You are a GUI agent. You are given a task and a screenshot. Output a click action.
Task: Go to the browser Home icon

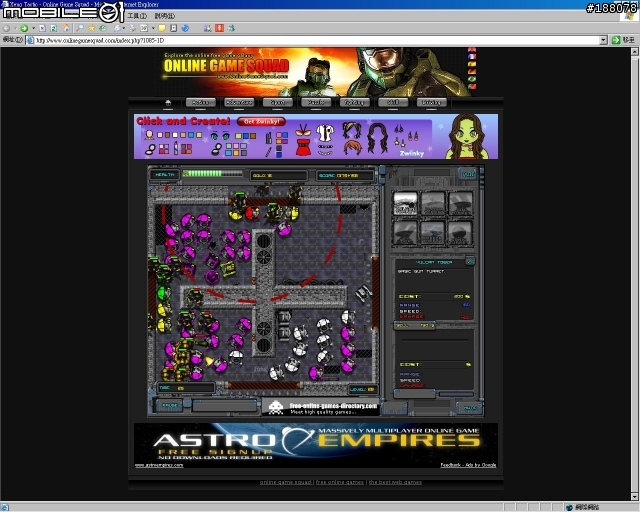65,28
